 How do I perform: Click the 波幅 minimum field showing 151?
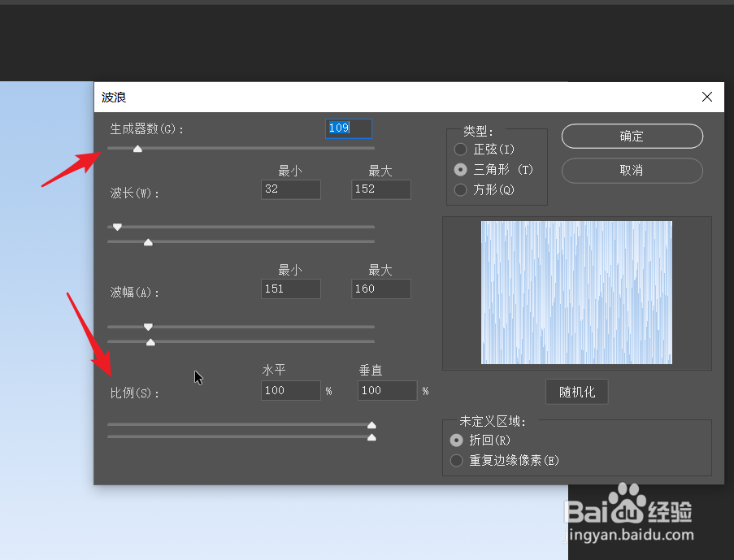click(291, 289)
